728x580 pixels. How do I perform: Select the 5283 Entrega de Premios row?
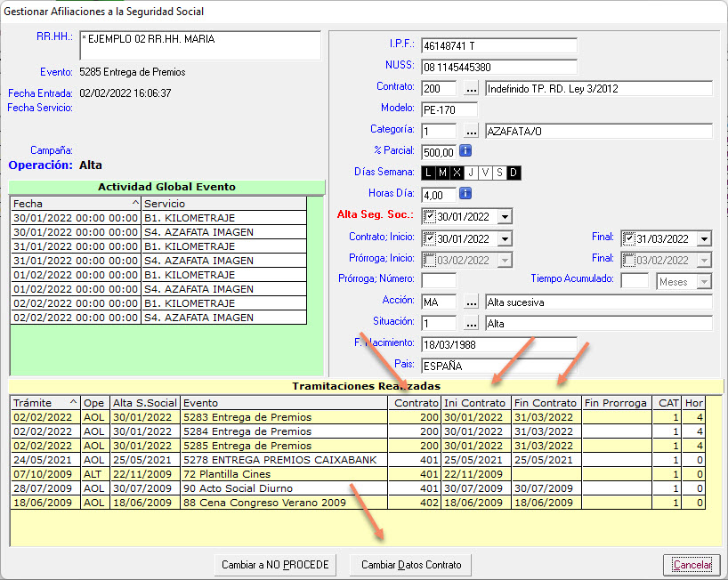click(358, 417)
